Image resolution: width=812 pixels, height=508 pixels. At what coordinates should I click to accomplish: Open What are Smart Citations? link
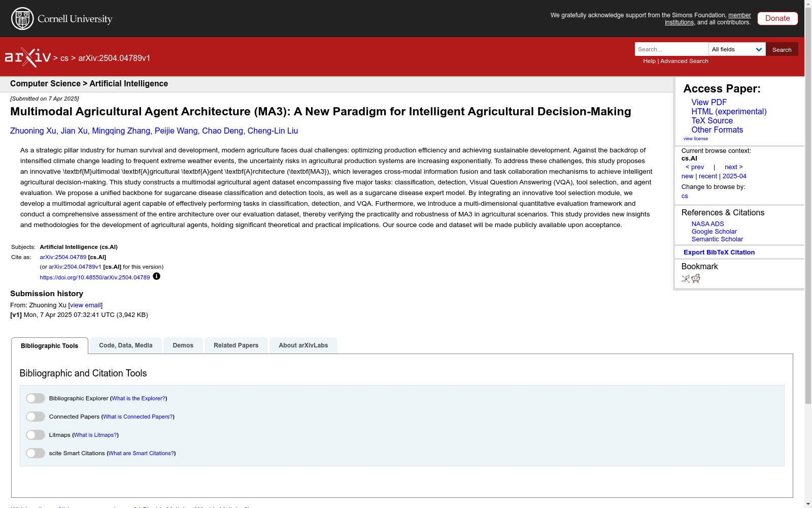tap(141, 454)
